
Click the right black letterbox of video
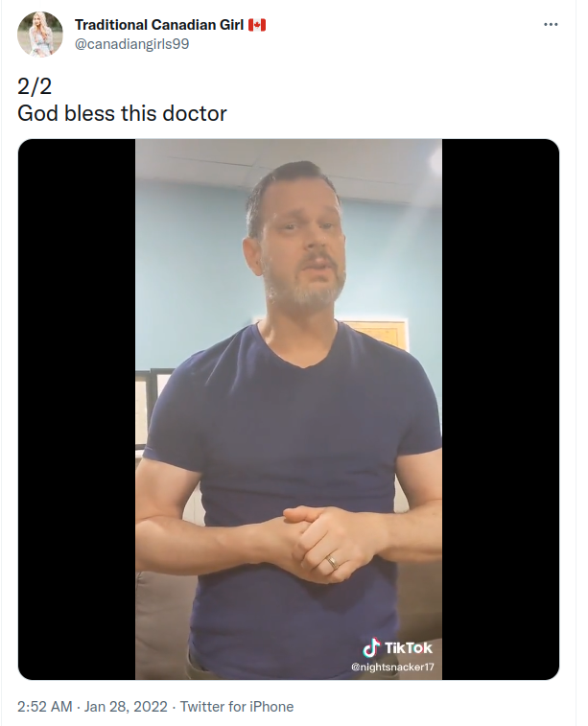501,410
